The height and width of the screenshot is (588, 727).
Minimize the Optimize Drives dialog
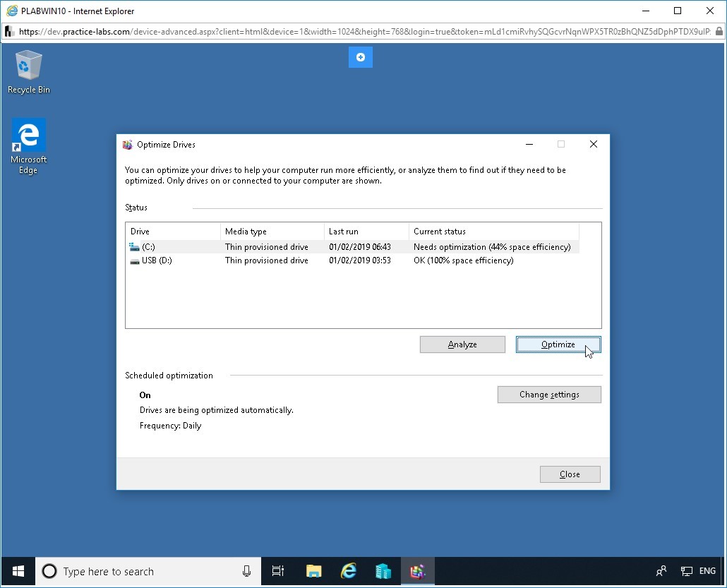point(529,144)
